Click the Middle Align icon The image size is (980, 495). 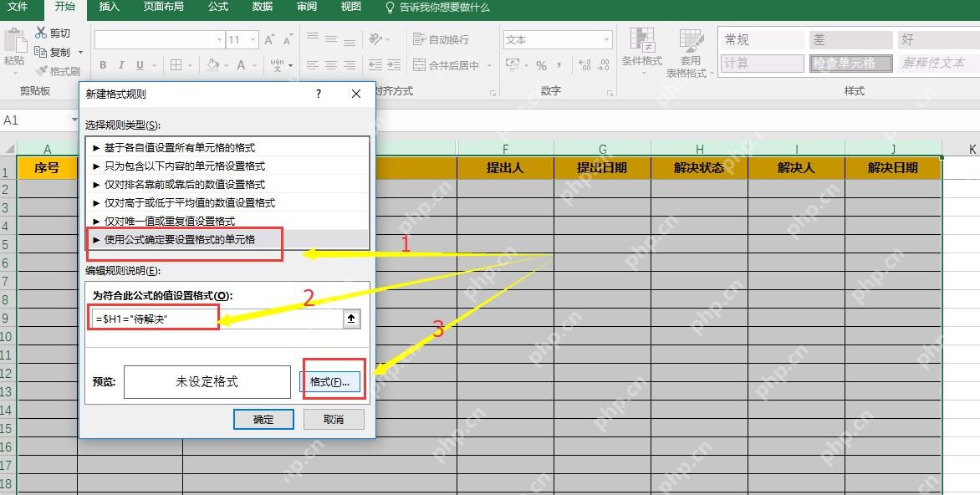[331, 38]
